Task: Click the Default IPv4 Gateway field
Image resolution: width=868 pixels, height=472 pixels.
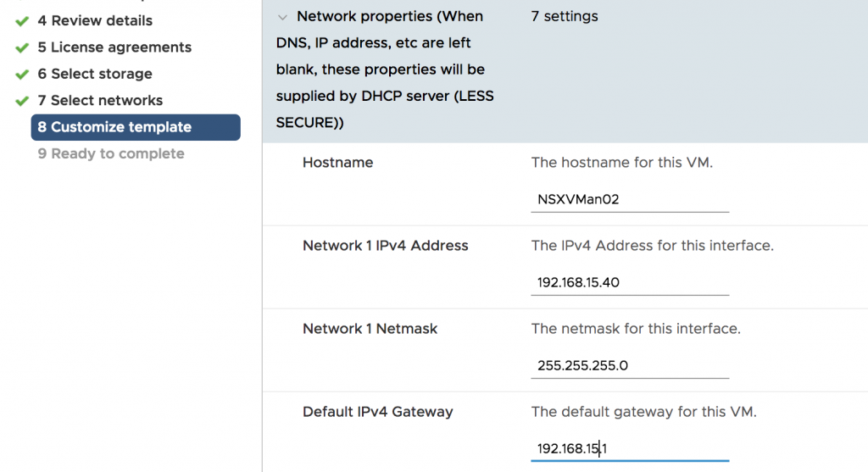Action: pyautogui.click(x=630, y=449)
